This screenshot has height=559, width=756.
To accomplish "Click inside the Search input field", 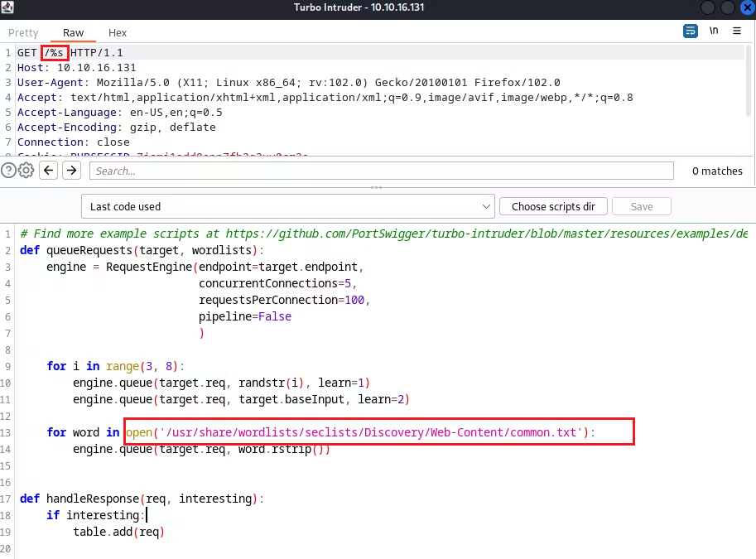I will 381,171.
